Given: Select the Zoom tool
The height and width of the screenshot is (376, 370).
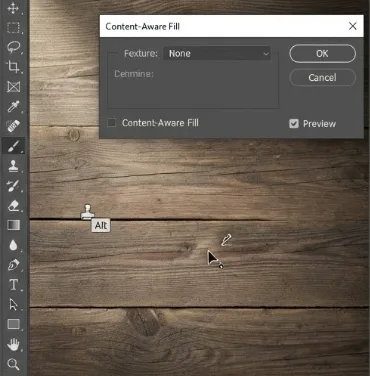Looking at the screenshot, I should [x=13, y=364].
